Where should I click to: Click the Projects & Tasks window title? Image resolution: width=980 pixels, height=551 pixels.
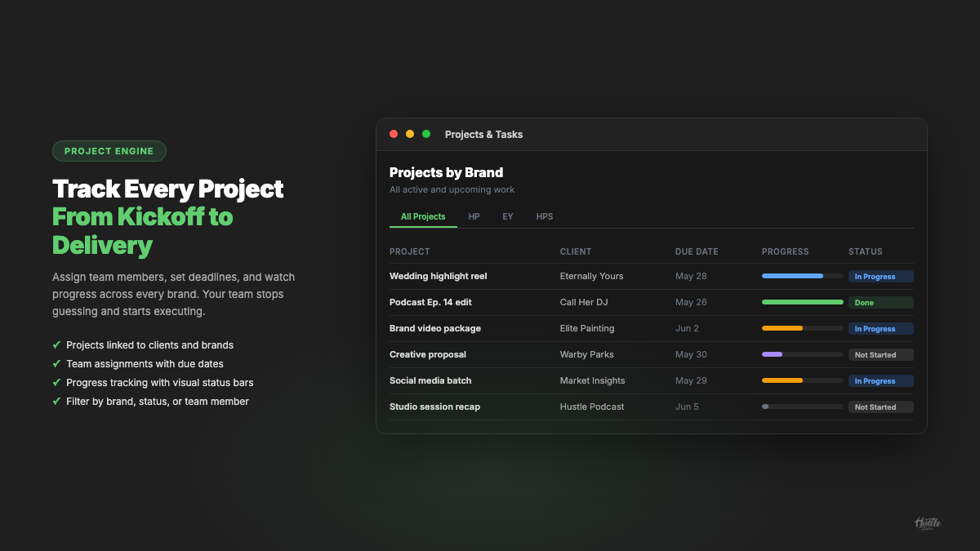483,135
